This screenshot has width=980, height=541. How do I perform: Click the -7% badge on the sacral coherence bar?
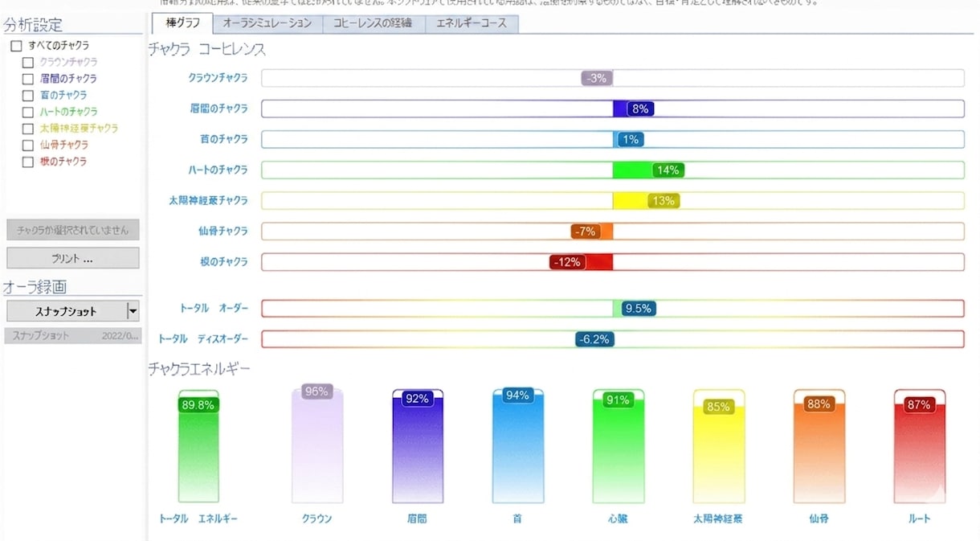tap(586, 231)
